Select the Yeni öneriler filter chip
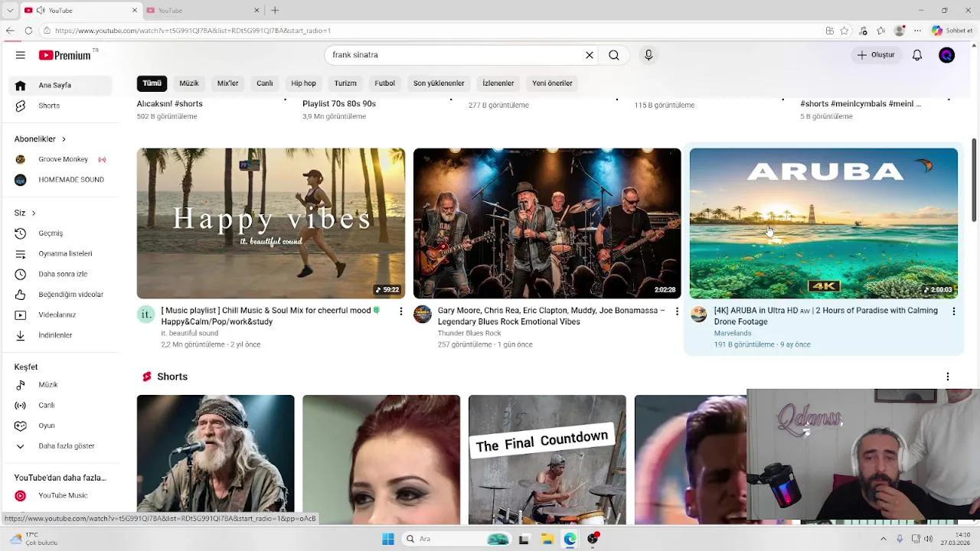This screenshot has height=551, width=980. 552,83
